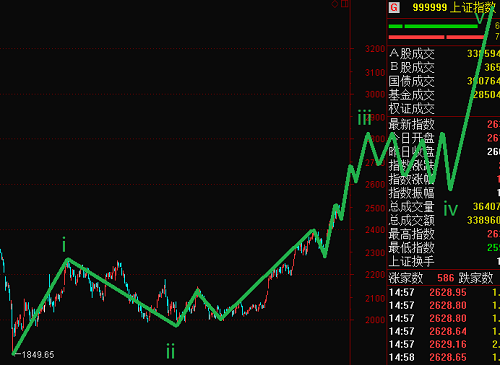Click the diamond icon above the chart
Viewport: 500px width, 365px height.
click(x=335, y=4)
